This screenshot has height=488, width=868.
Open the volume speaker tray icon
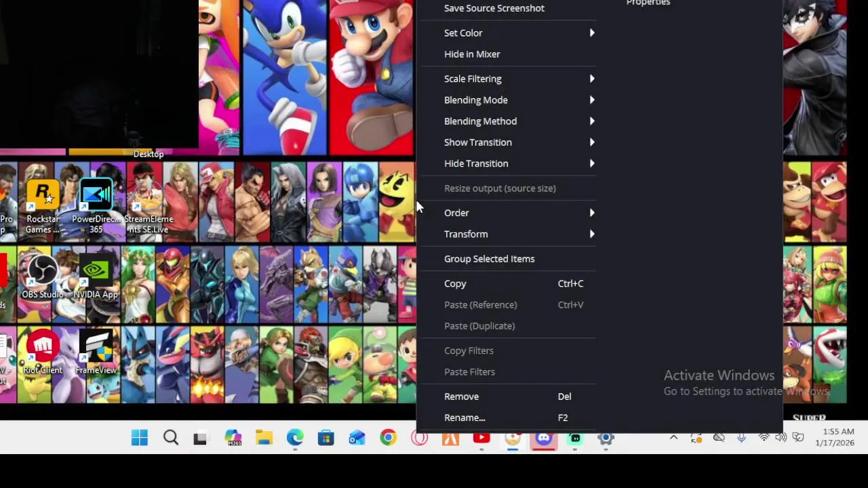[x=781, y=438]
